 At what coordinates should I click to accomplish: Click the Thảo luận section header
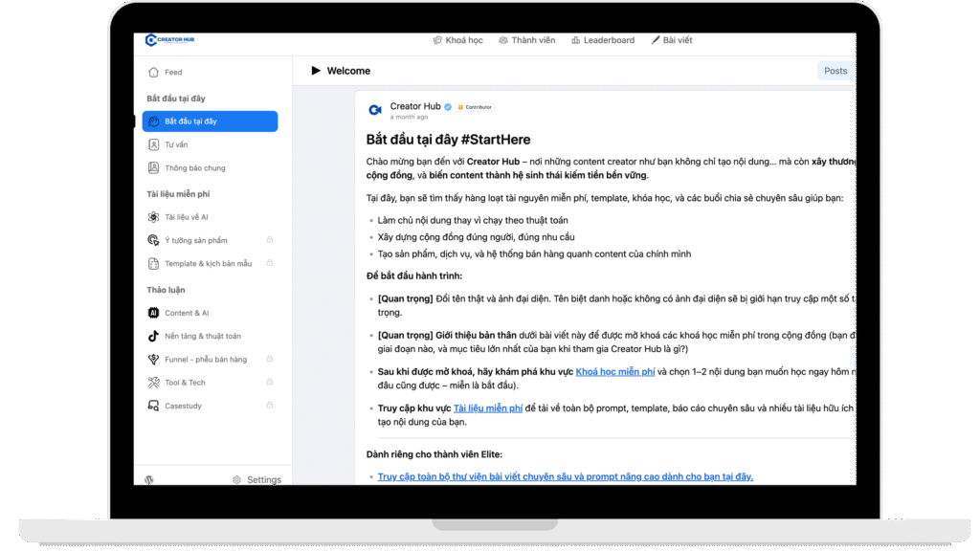pyautogui.click(x=166, y=290)
